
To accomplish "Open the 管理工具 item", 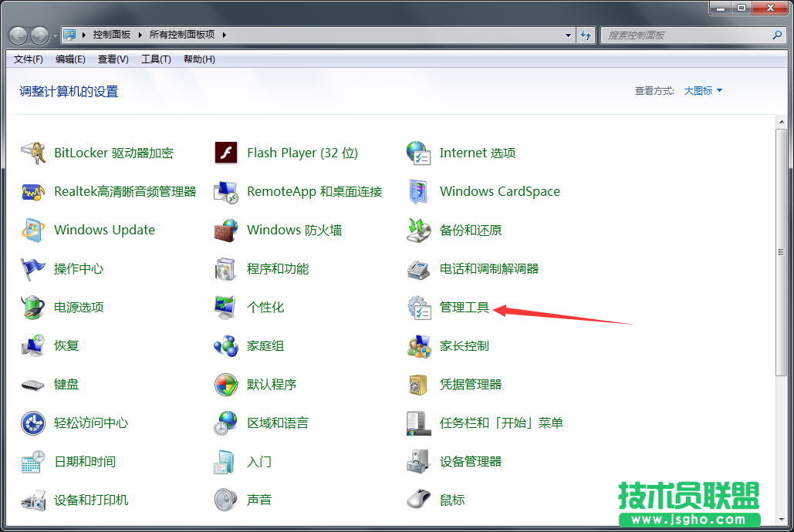I will click(465, 307).
